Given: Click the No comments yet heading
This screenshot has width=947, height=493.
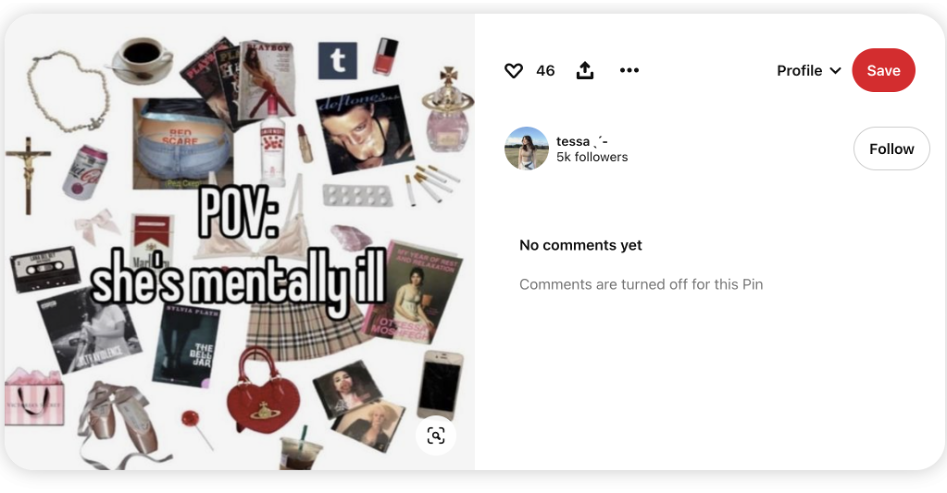Looking at the screenshot, I should pyautogui.click(x=580, y=245).
